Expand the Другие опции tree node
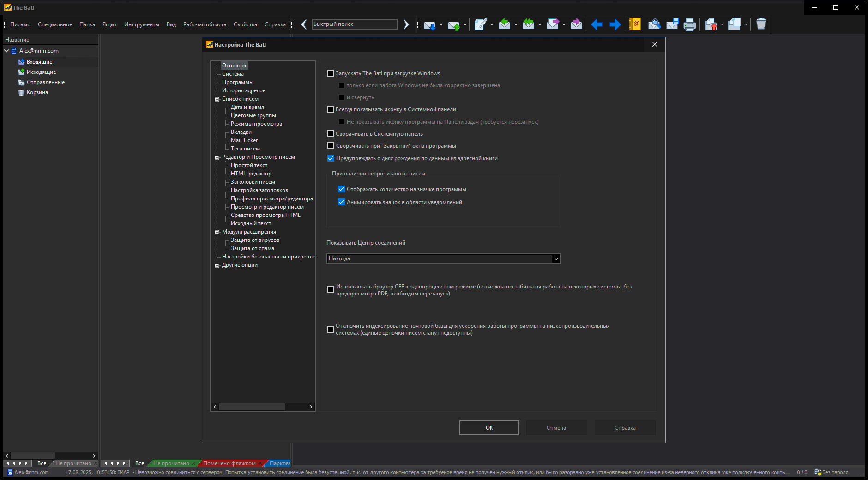The height and width of the screenshot is (480, 868). [217, 265]
